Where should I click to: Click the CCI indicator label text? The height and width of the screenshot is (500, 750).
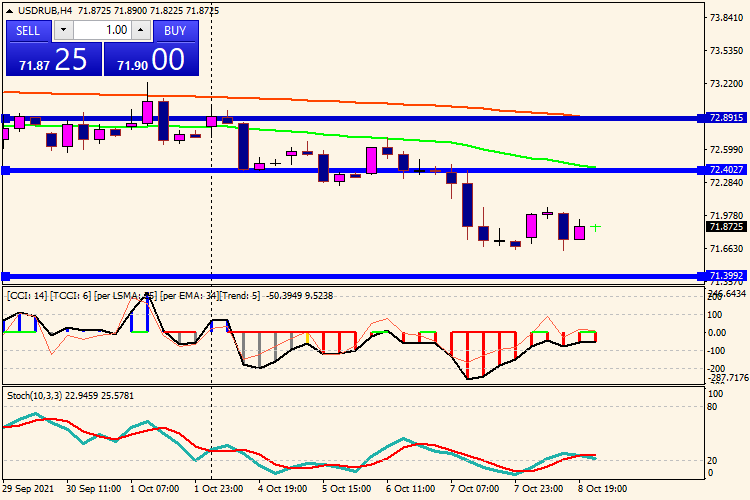click(x=170, y=296)
